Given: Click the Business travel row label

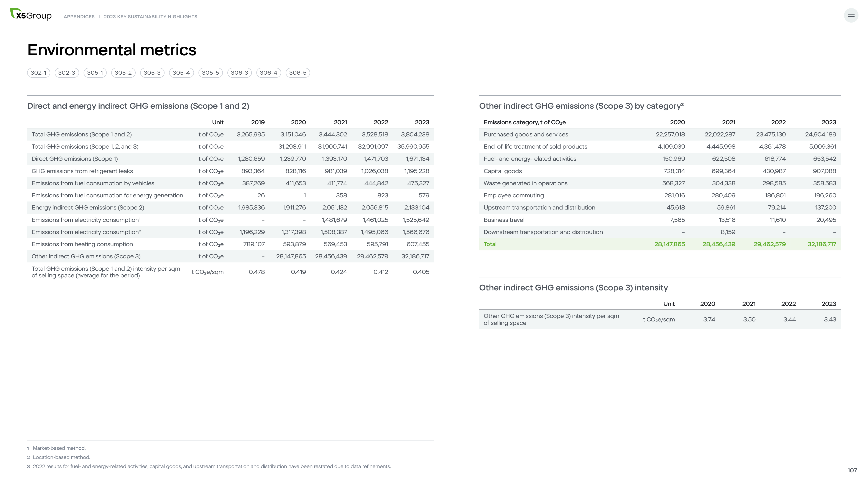Looking at the screenshot, I should click(504, 220).
